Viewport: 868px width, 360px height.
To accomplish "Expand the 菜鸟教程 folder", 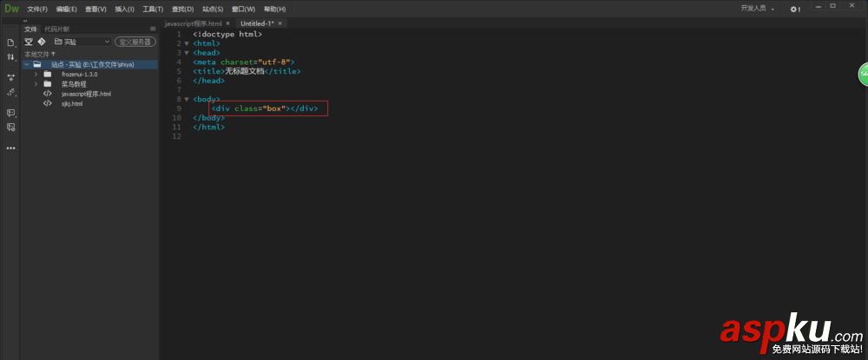I will click(x=36, y=84).
